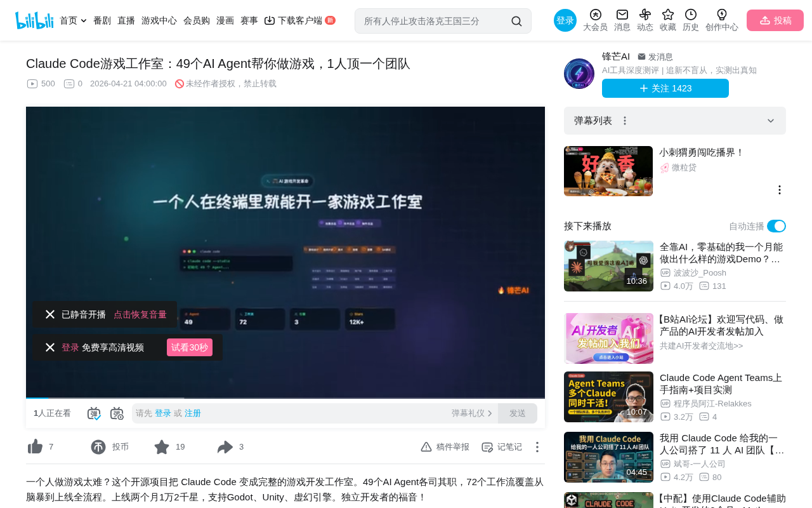Screen dimensions: 812x508
Task: Open the uploader name 锋芒AI
Action: point(616,57)
